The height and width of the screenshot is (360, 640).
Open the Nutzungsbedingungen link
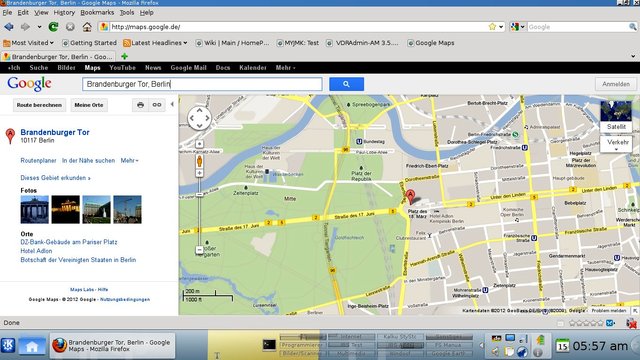click(x=125, y=299)
